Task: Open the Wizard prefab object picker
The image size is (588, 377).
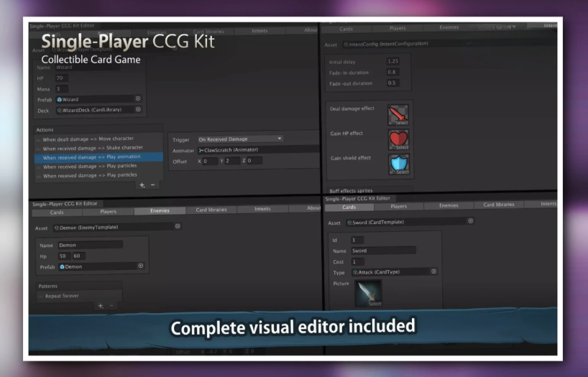Action: pos(138,98)
